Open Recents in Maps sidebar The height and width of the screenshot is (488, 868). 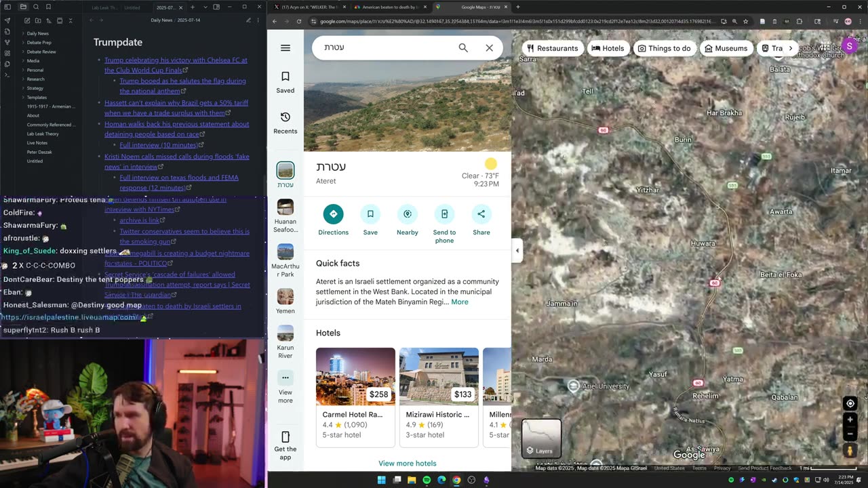[x=285, y=123]
